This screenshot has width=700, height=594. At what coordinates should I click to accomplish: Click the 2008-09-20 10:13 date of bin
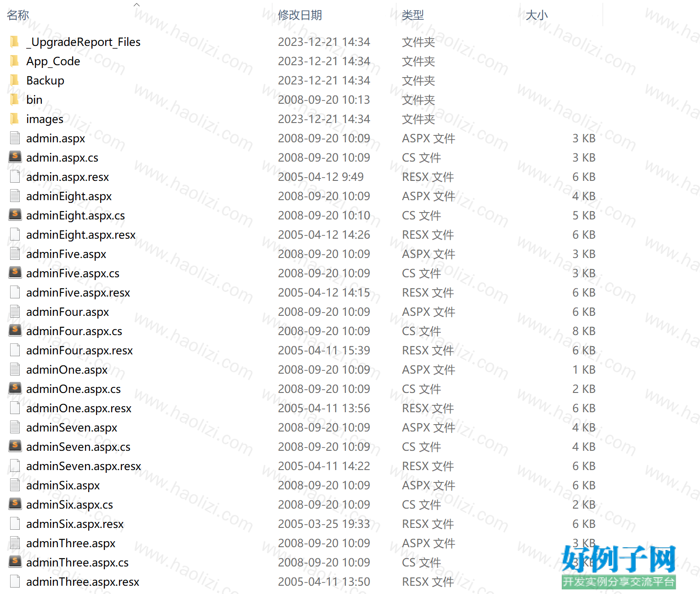324,100
